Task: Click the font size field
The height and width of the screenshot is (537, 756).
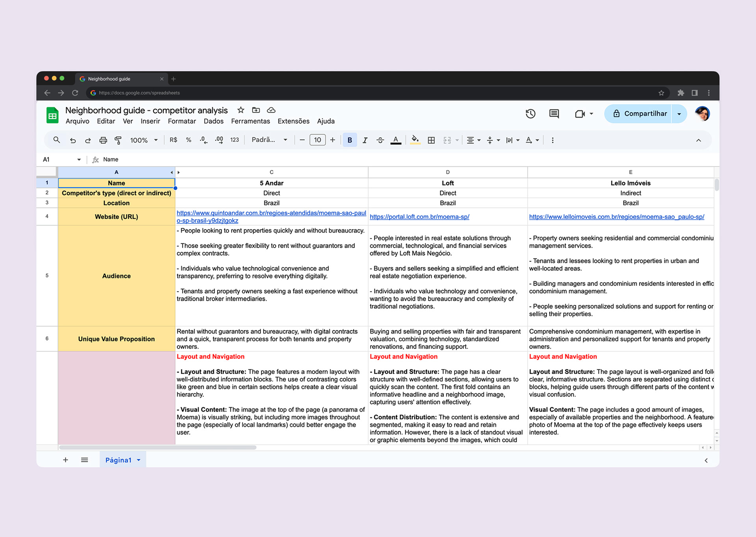Action: click(317, 140)
